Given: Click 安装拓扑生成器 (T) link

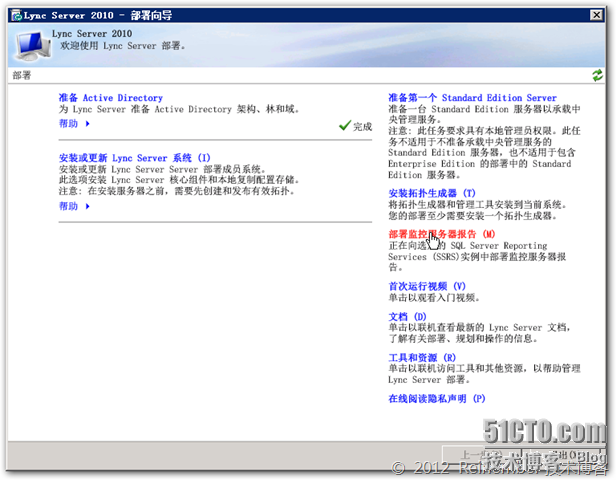Looking at the screenshot, I should point(432,193).
